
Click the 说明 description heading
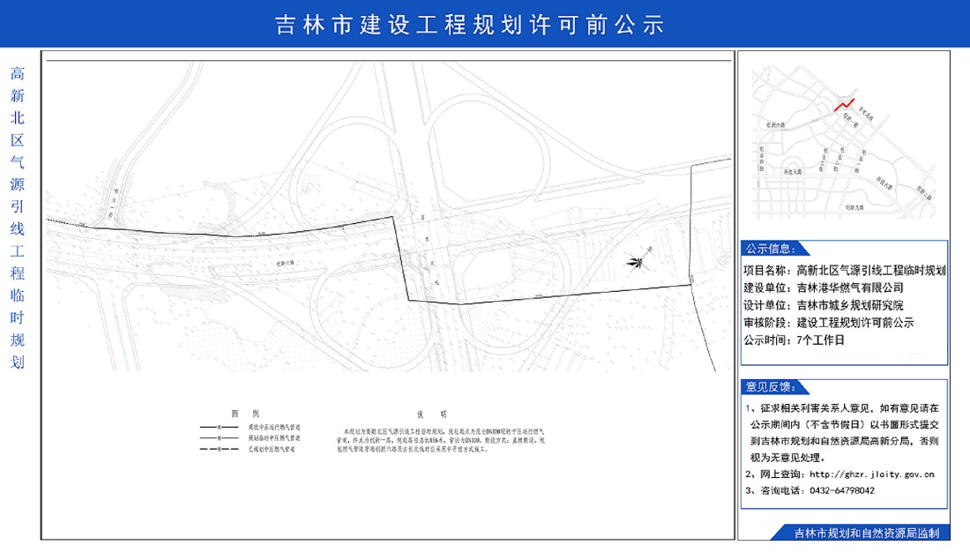(431, 414)
